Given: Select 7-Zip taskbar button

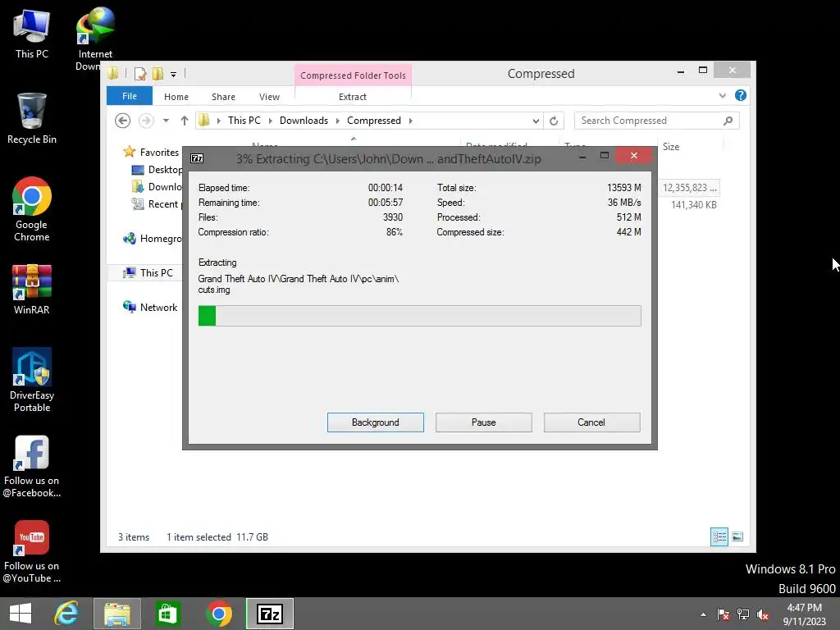Looking at the screenshot, I should (x=269, y=614).
